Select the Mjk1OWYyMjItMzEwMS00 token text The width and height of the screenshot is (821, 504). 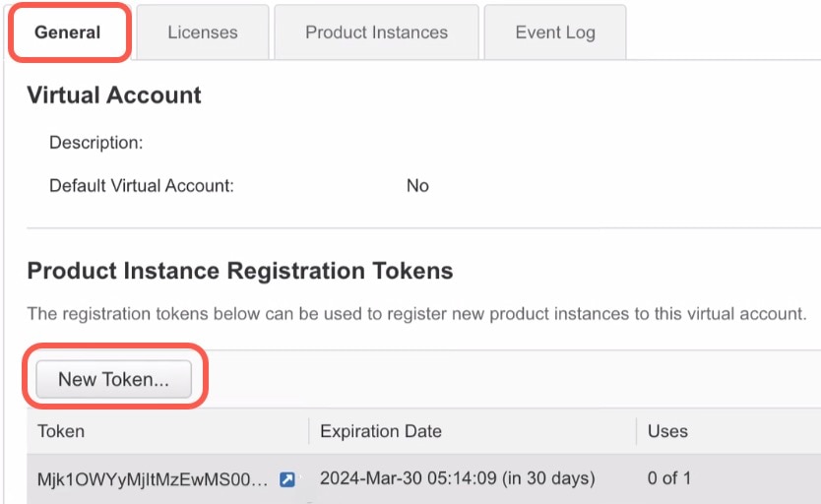(153, 478)
